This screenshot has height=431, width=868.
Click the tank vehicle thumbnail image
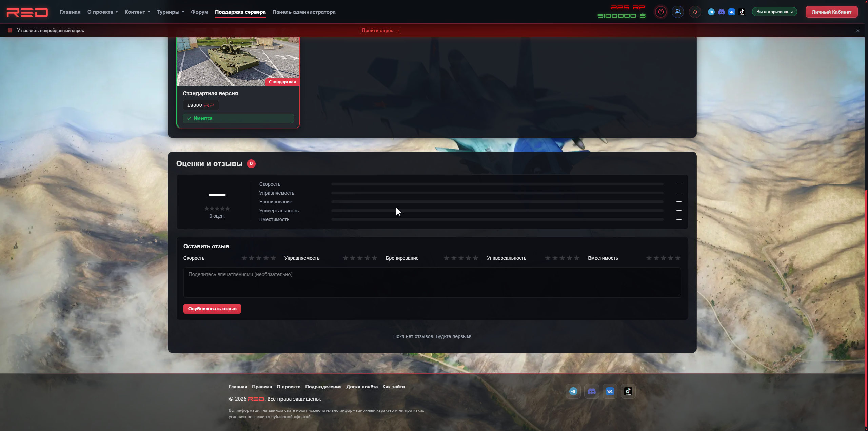pos(238,61)
